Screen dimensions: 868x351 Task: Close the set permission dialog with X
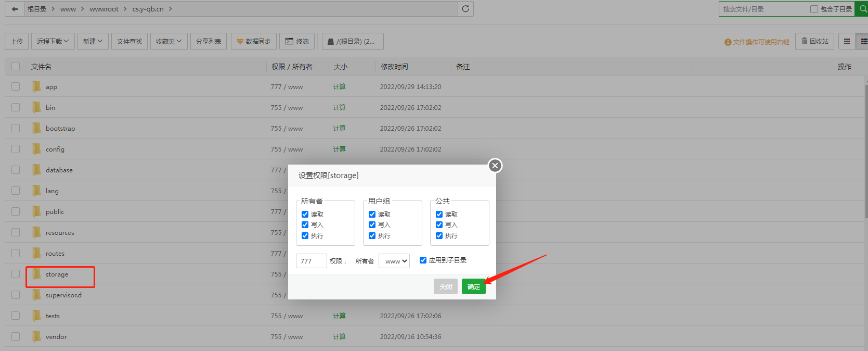(495, 166)
